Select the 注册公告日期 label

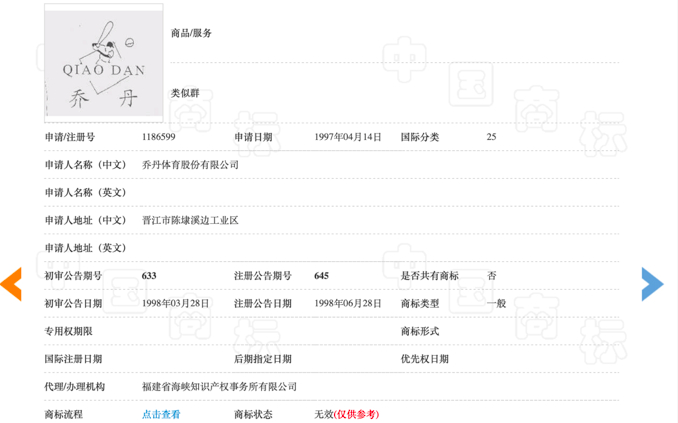263,304
